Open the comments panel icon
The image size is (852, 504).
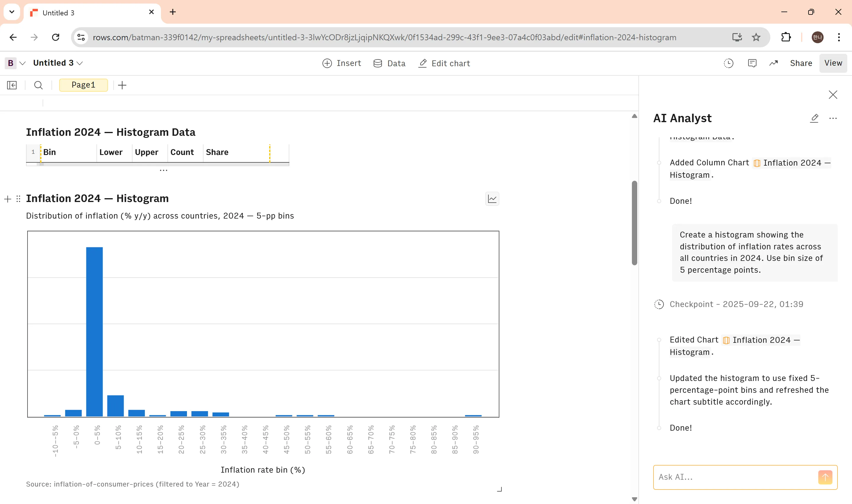click(752, 63)
